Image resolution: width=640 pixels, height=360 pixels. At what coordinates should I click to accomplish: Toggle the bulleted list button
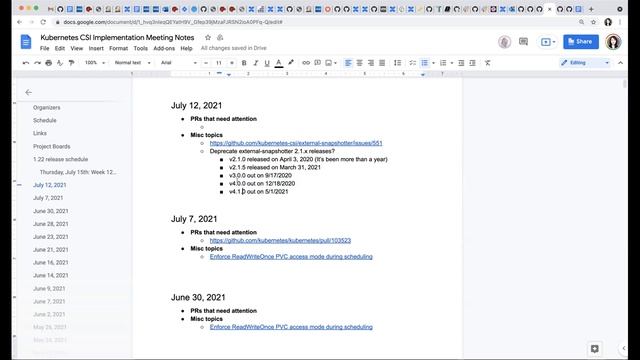tap(424, 63)
